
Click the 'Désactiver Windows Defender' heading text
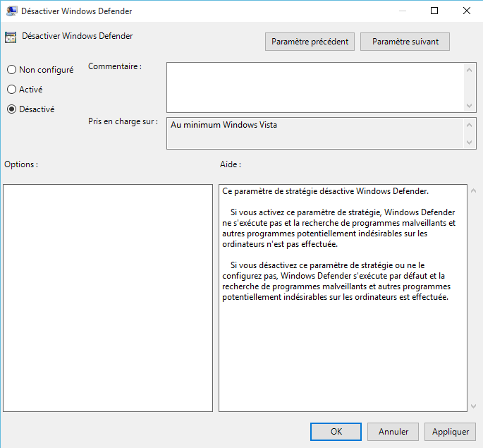(78, 36)
